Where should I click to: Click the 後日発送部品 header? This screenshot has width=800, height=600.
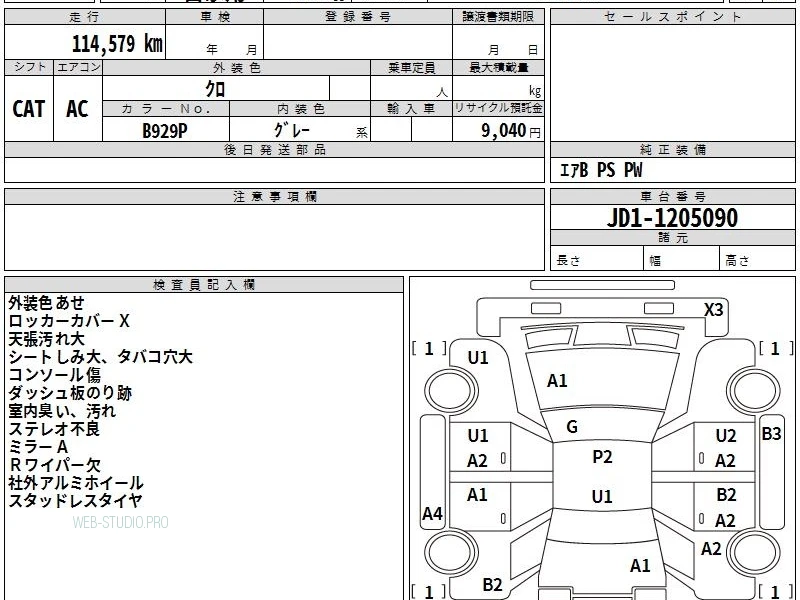tap(274, 149)
